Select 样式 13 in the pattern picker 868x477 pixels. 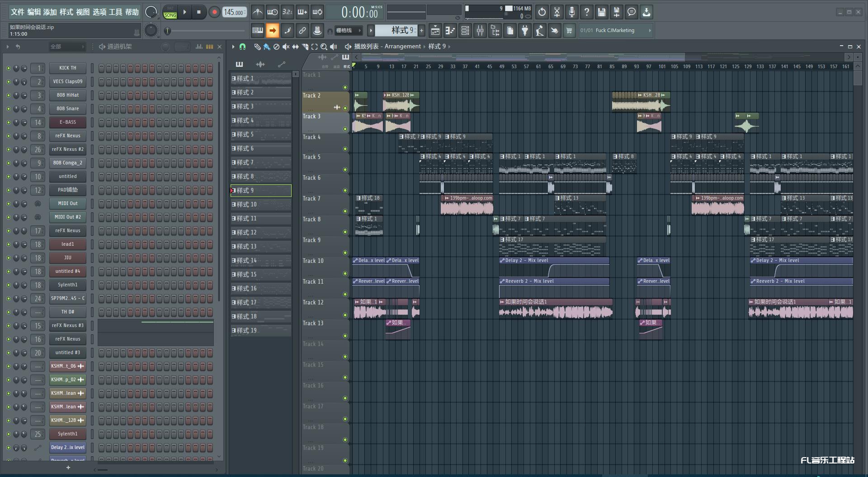click(x=261, y=247)
